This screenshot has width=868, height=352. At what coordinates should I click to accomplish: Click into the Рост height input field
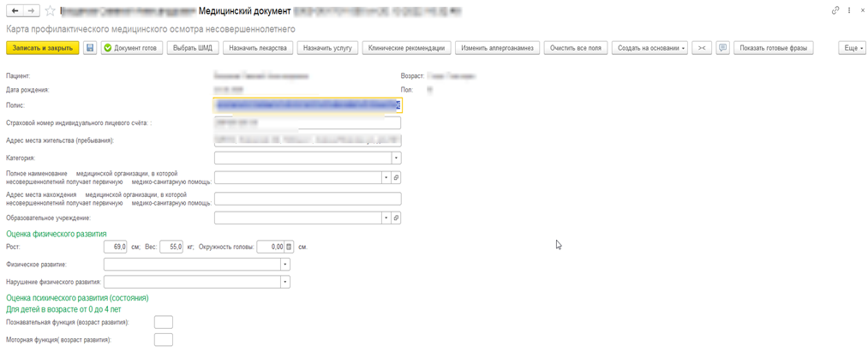[x=115, y=247]
